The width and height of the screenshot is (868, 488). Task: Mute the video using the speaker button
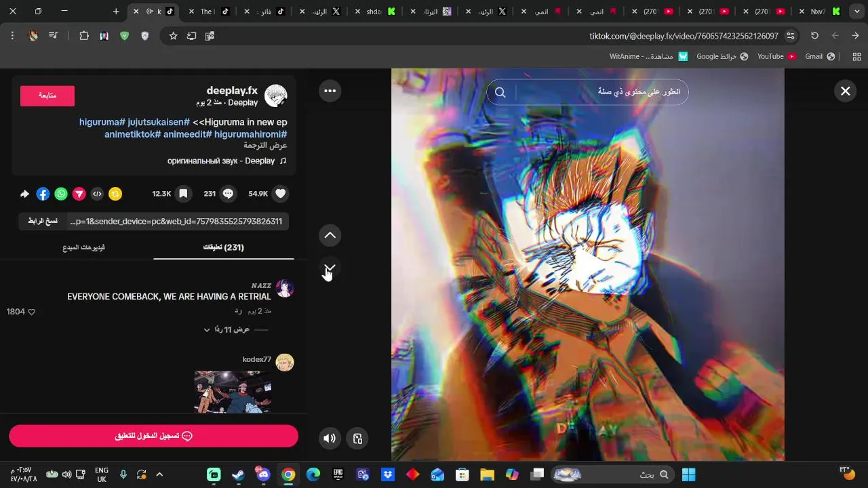[330, 438]
